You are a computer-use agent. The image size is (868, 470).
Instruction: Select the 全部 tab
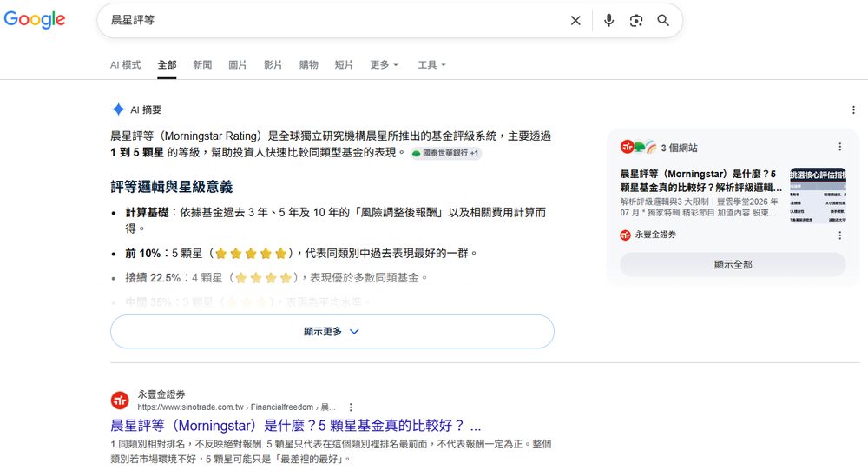pos(167,65)
